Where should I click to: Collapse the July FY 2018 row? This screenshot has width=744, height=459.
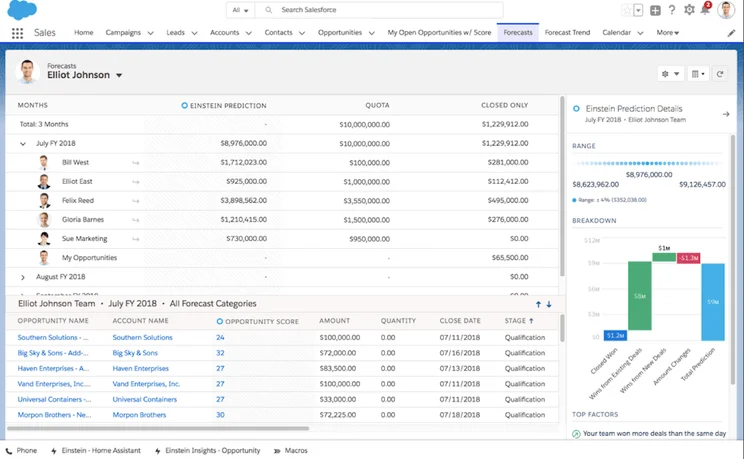point(23,143)
